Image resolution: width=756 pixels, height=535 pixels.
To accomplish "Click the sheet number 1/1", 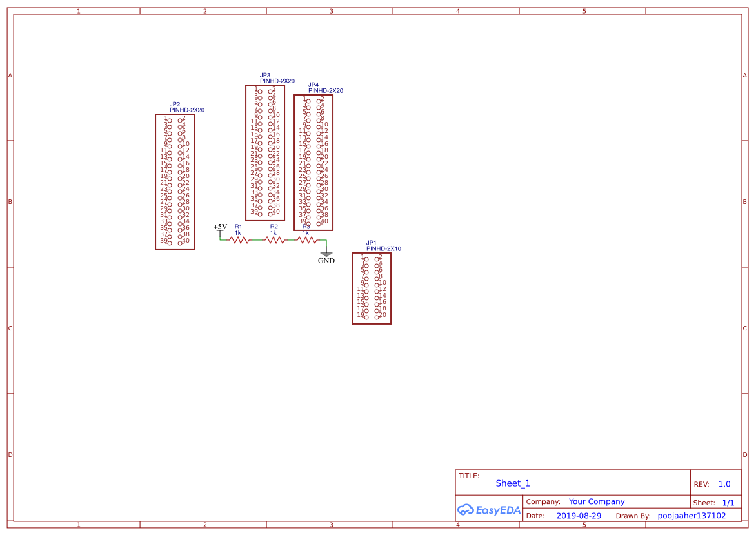I will [728, 502].
